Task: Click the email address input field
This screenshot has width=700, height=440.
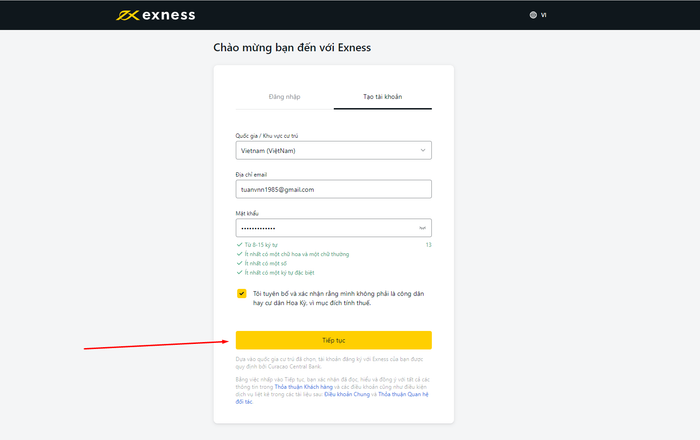Action: (333, 189)
